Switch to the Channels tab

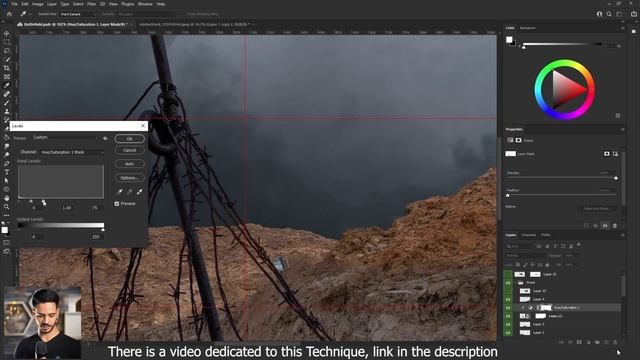point(529,235)
